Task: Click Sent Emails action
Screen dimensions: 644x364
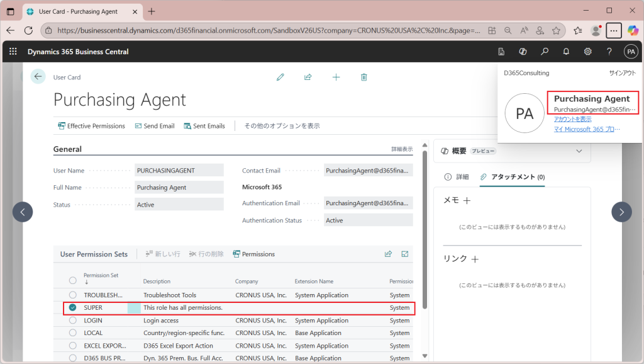Action: (x=204, y=126)
